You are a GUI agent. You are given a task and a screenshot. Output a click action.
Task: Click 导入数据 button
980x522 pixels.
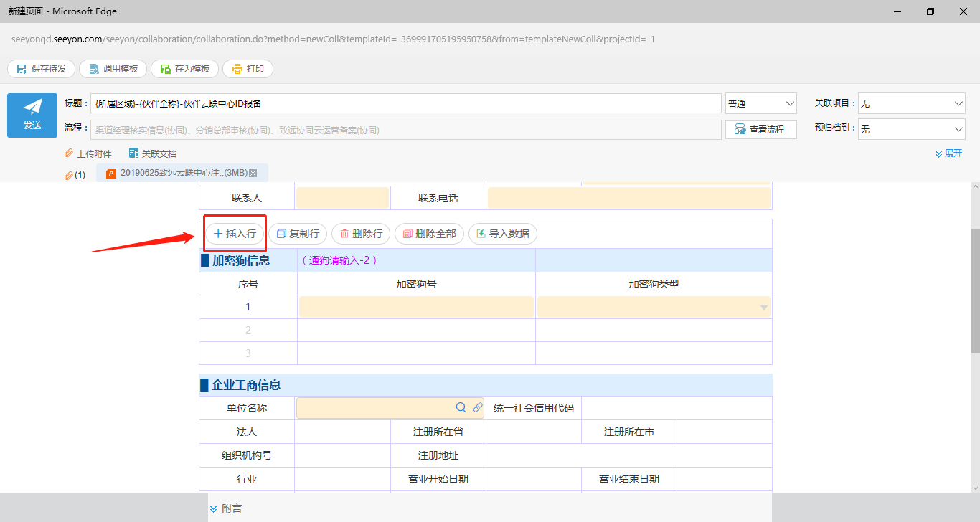coord(502,234)
